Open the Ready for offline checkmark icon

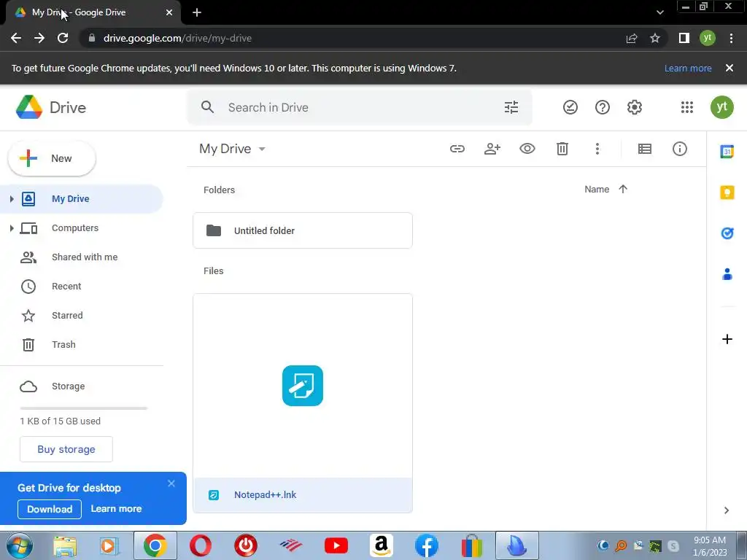(x=570, y=107)
